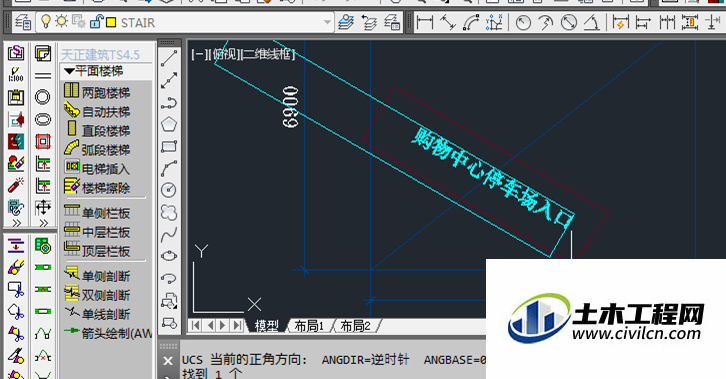Click the 箭头绘制 arrow drawing command
The height and width of the screenshot is (379, 726).
pyautogui.click(x=107, y=332)
